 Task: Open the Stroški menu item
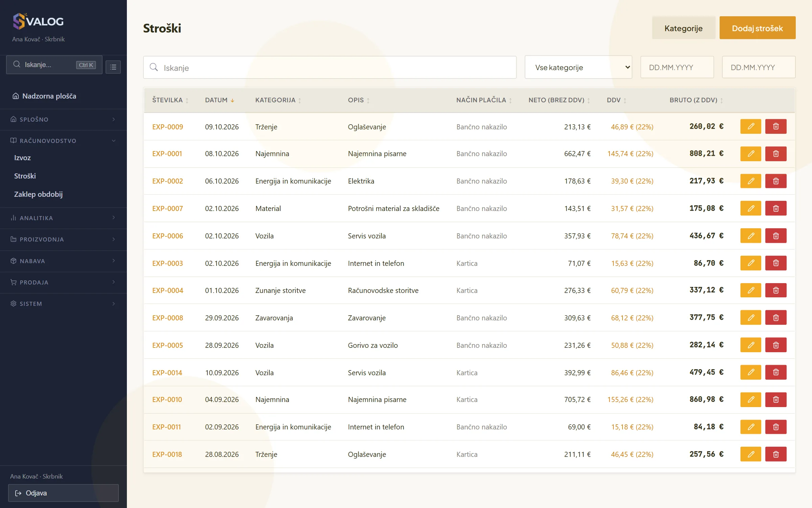25,176
